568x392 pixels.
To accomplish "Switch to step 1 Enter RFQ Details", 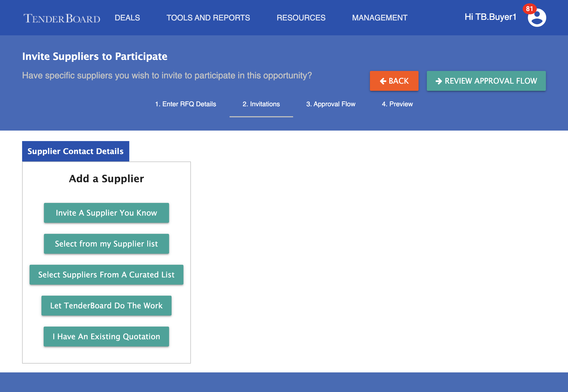I will tap(186, 104).
